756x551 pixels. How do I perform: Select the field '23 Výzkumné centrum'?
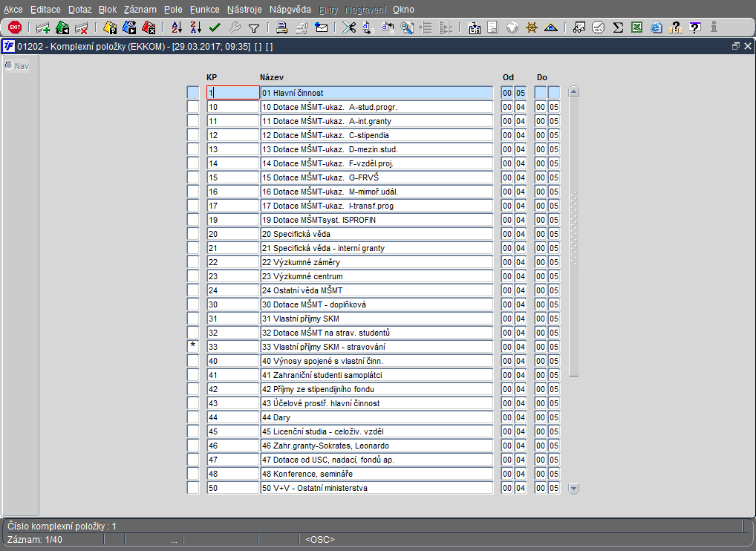pos(377,276)
